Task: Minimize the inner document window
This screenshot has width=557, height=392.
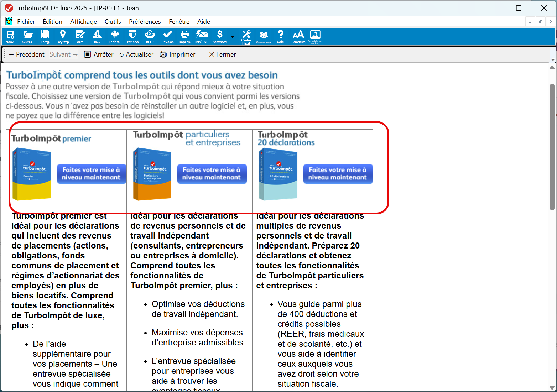Action: 530,22
